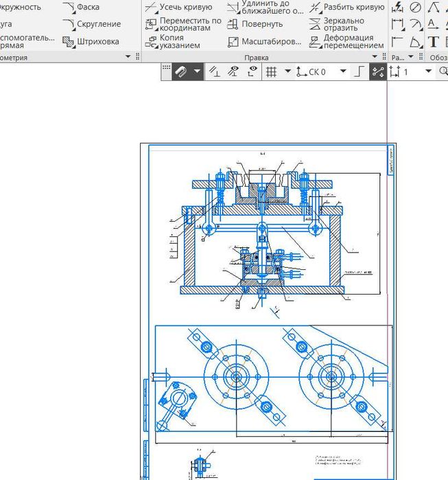This screenshot has width=448, height=480.
Task: Click the Вспомогательная прямая command
Action: click(27, 42)
